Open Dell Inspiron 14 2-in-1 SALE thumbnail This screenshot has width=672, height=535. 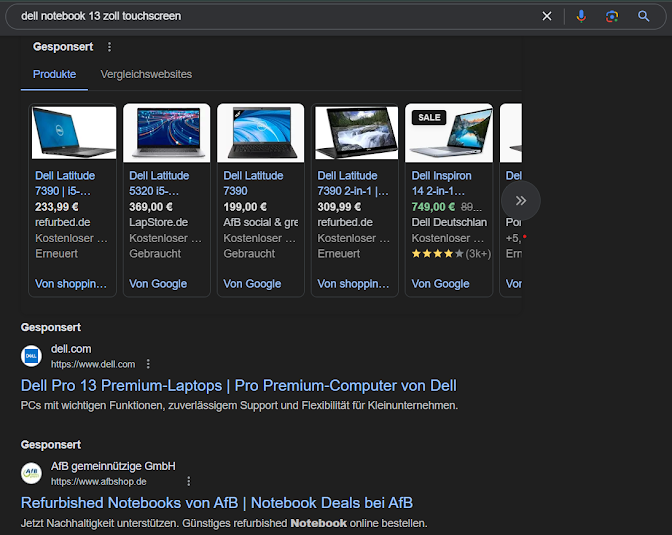click(x=449, y=133)
